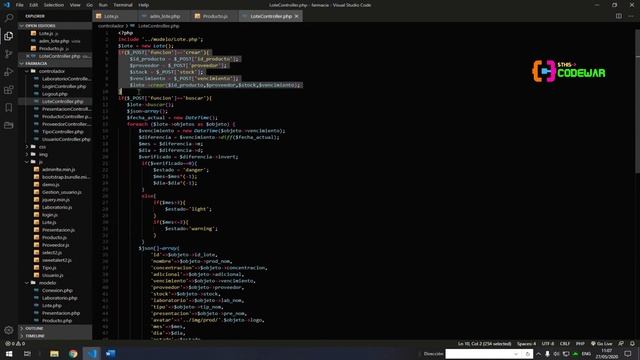Open Windows Action Center notifications
The height and width of the screenshot is (360, 640).
628,353
